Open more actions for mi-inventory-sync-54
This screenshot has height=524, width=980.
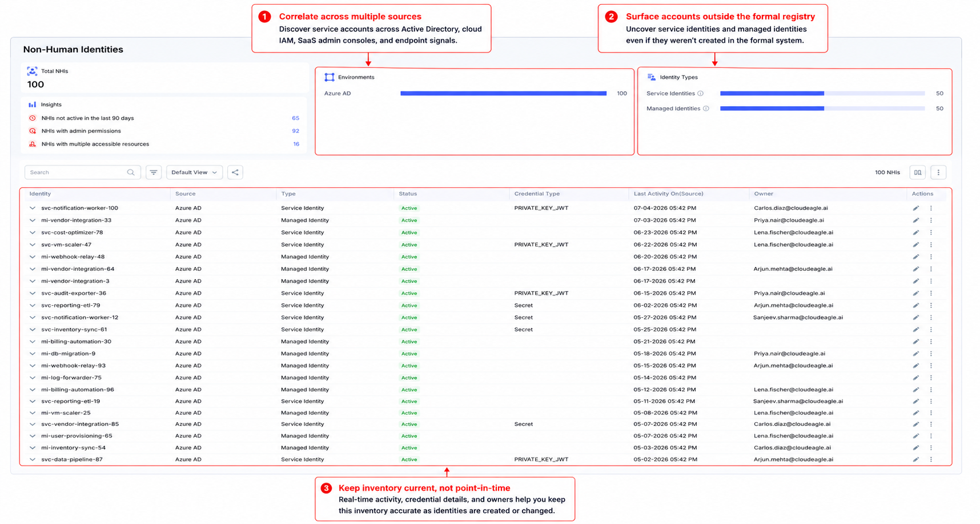coord(931,448)
